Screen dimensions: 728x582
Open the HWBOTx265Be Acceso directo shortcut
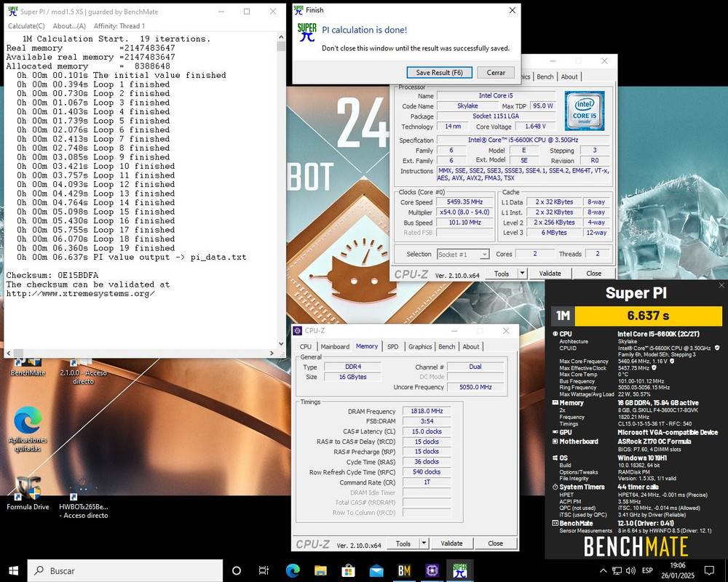pos(84,499)
